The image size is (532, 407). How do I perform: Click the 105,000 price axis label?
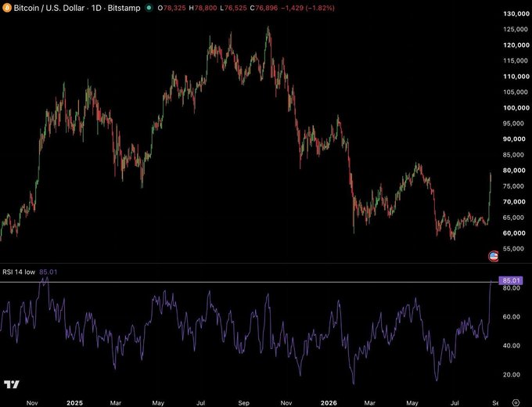(516, 92)
